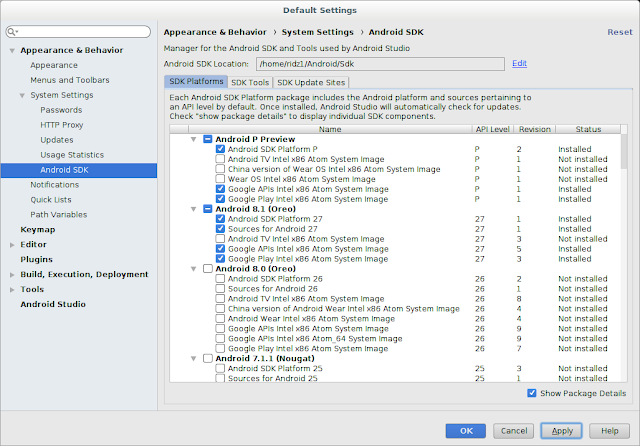640x446 pixels.
Task: Uncheck Android SDK Platform P
Action: pyautogui.click(x=220, y=149)
